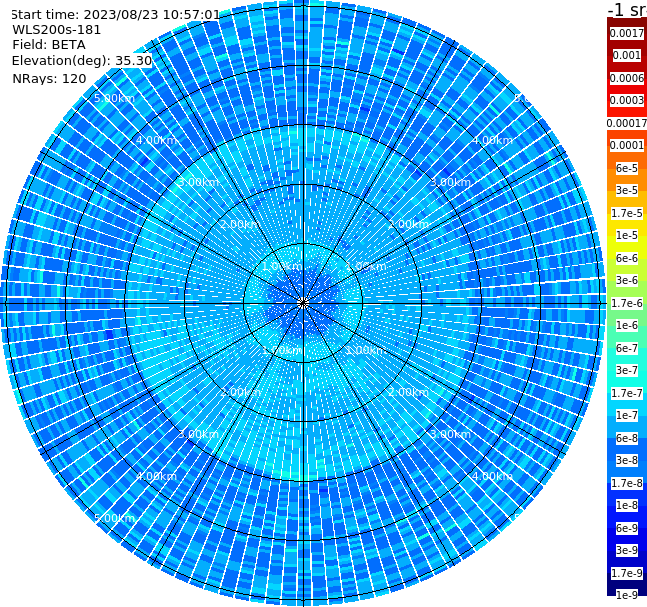Select the 1.00km range label in lower-right quadrant
647x607 pixels.
[x=366, y=350]
